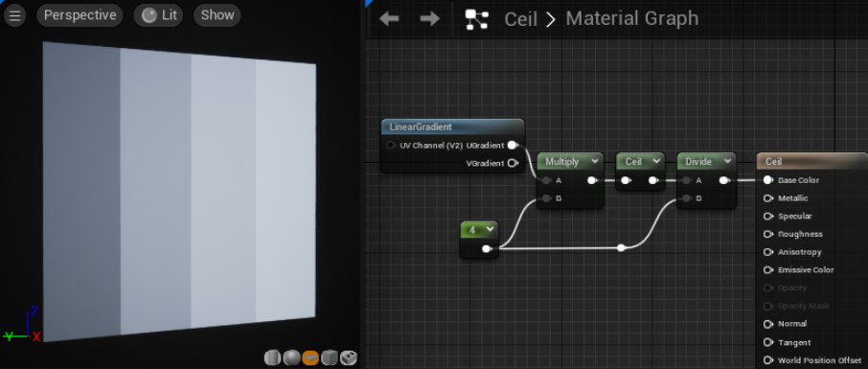Click the UV Channel (V2) input pin
This screenshot has height=369, width=868.
391,145
